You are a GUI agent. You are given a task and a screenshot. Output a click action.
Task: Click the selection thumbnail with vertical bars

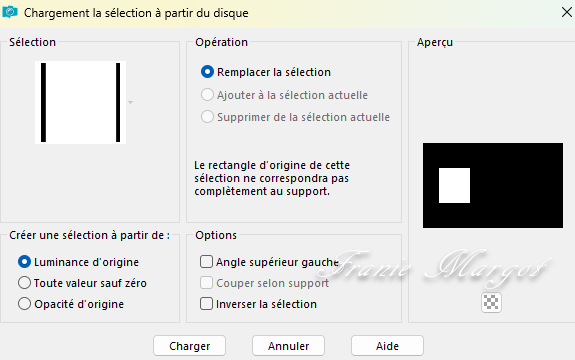80,102
